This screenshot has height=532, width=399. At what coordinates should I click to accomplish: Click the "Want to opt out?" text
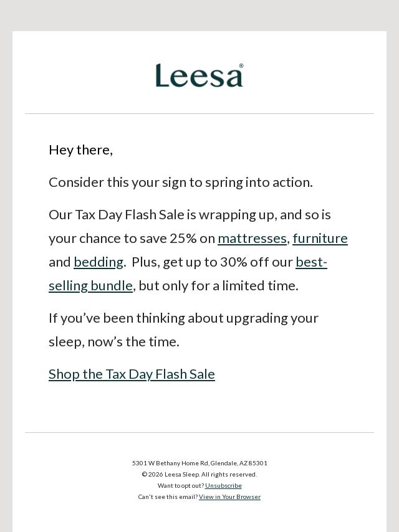181,486
